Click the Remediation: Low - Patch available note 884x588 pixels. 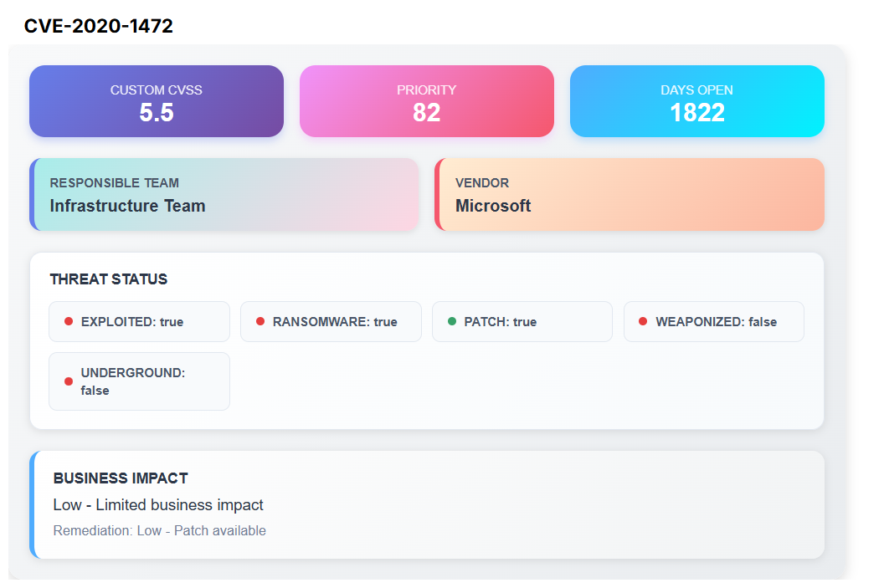(x=159, y=530)
